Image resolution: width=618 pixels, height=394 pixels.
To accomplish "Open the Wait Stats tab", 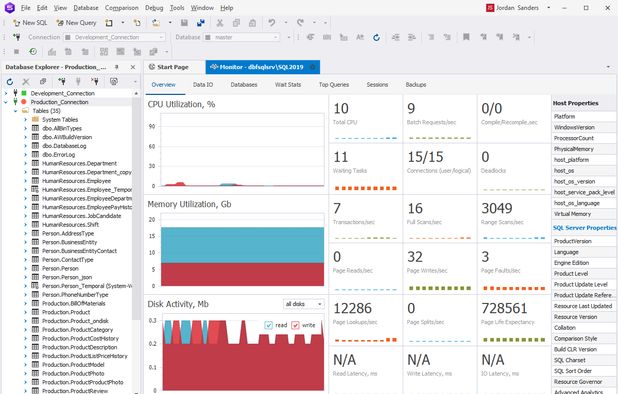I will (288, 85).
